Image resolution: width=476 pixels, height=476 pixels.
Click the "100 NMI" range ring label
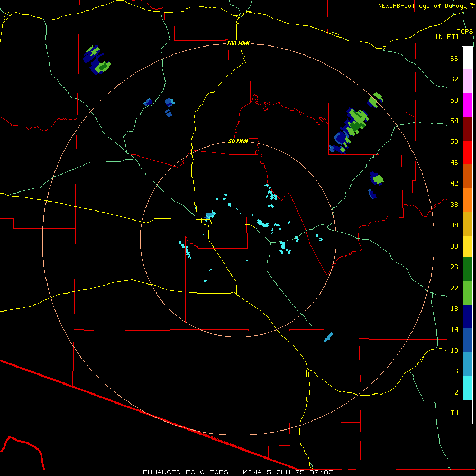click(x=238, y=43)
